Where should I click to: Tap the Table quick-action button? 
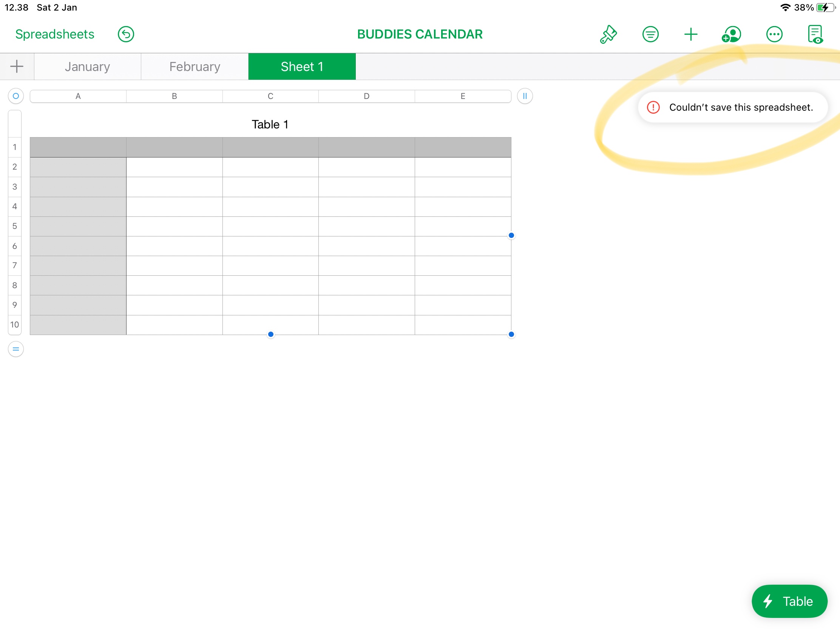pos(789,601)
